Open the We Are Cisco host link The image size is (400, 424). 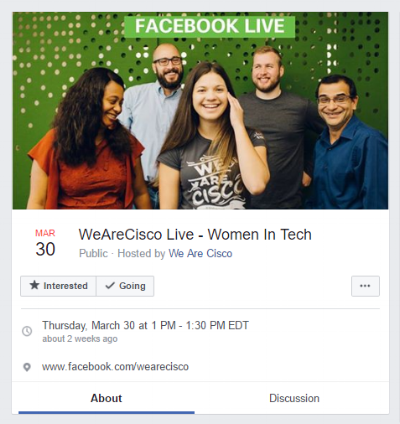click(x=200, y=253)
